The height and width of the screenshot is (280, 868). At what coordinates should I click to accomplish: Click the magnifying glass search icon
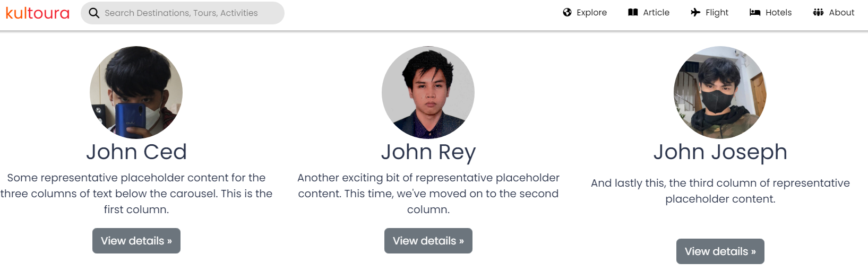[94, 13]
